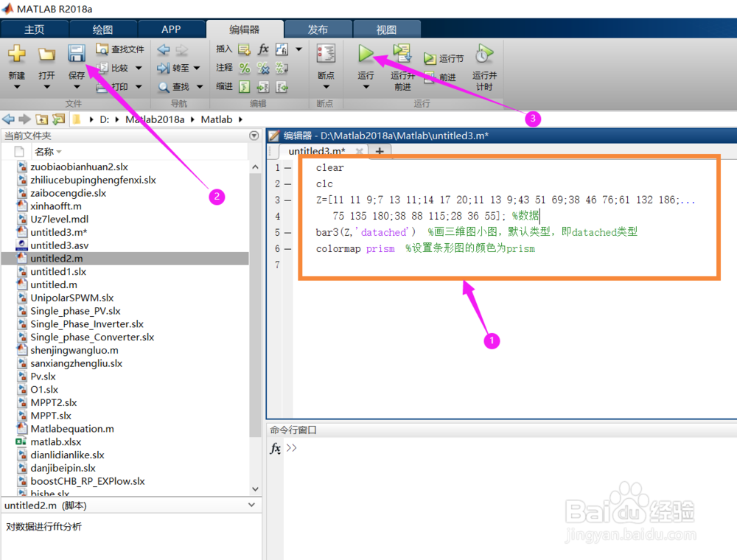Click Advance (前进) button
Viewport: 737px width, 560px height.
[440, 77]
